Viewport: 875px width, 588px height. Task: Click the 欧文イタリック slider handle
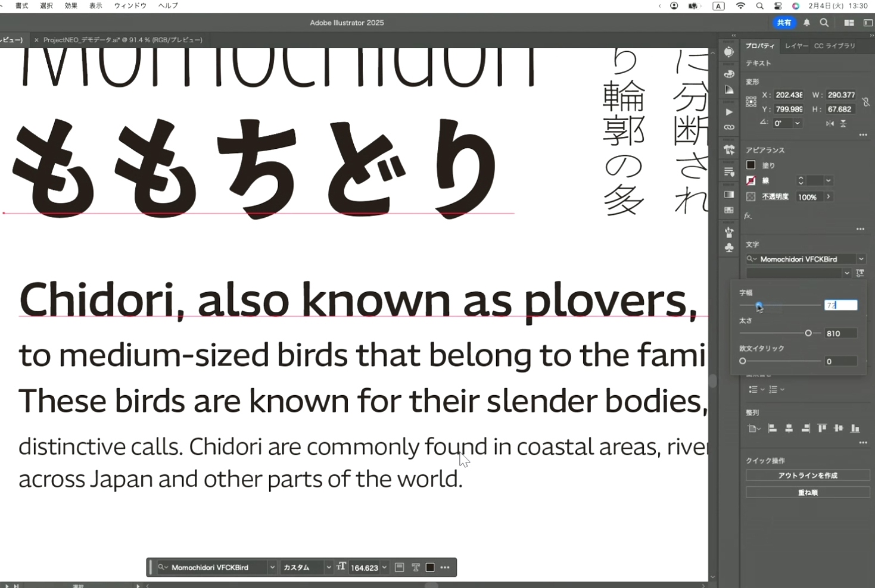743,361
